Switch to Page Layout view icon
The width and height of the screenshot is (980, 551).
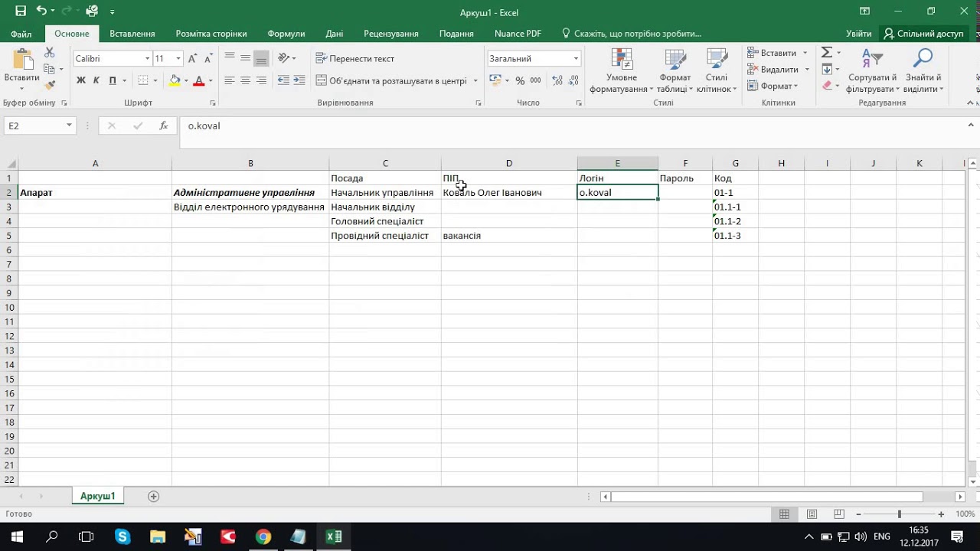tap(812, 514)
